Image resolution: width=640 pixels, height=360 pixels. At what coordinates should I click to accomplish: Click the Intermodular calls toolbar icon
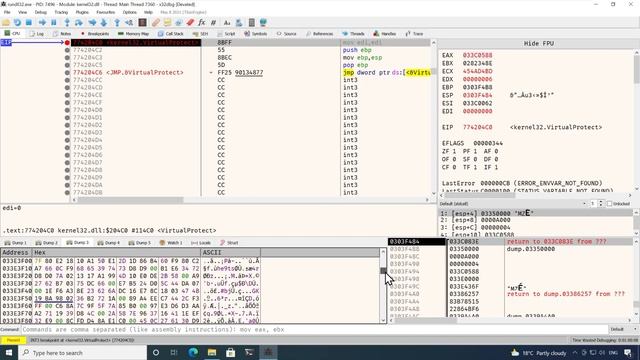239,22
